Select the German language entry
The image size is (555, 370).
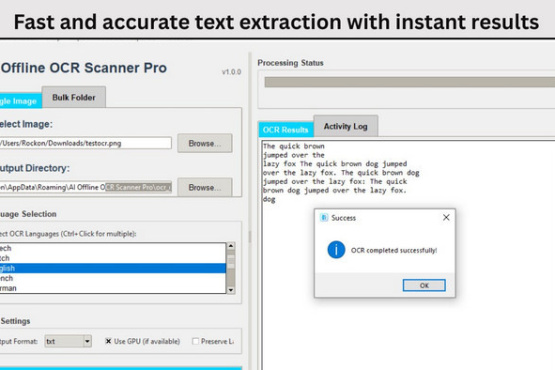[x=113, y=288]
